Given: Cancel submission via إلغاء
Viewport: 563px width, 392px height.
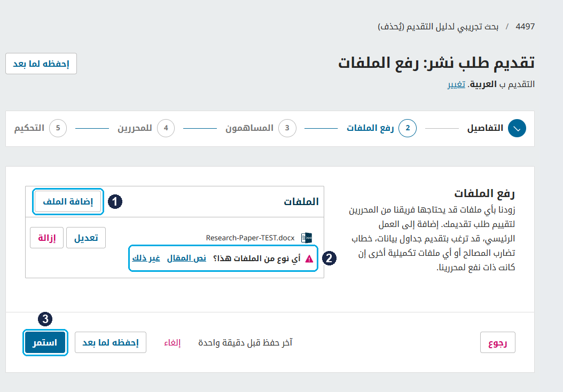Looking at the screenshot, I should [173, 343].
